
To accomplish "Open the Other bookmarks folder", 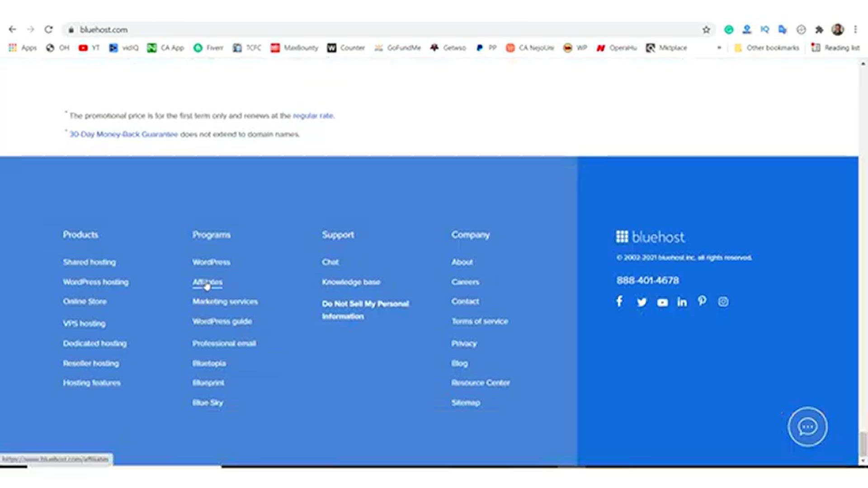I will (767, 47).
